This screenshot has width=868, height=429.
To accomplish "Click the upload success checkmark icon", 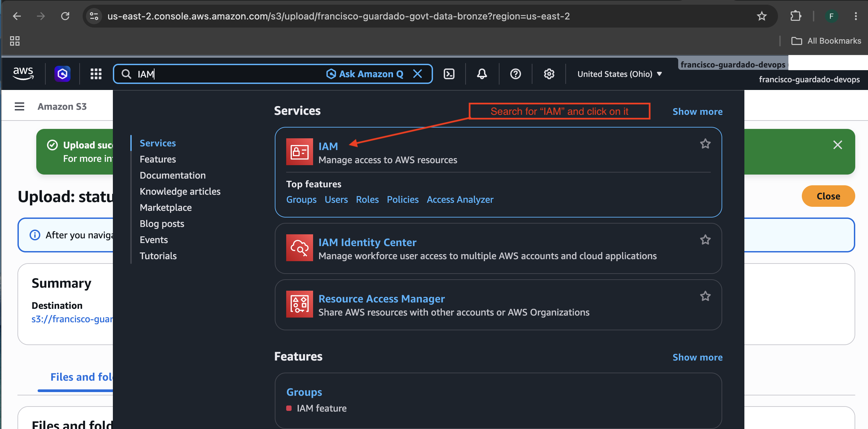I will pyautogui.click(x=52, y=145).
